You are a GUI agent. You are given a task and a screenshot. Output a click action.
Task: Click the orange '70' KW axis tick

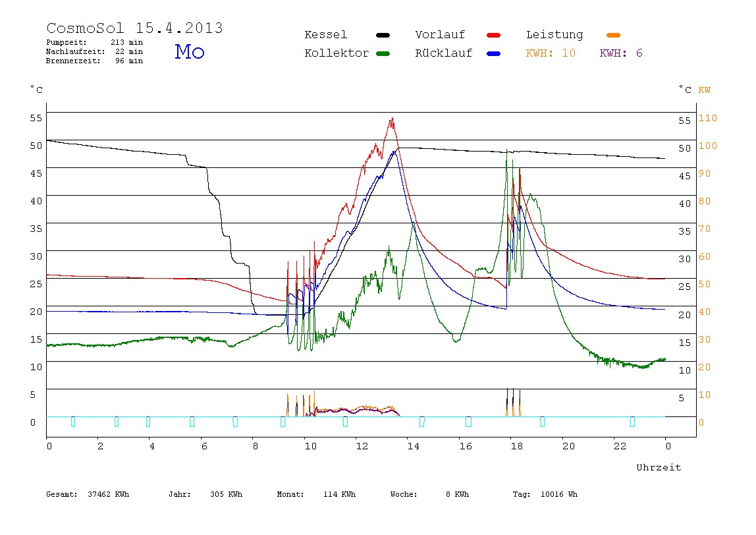click(705, 229)
